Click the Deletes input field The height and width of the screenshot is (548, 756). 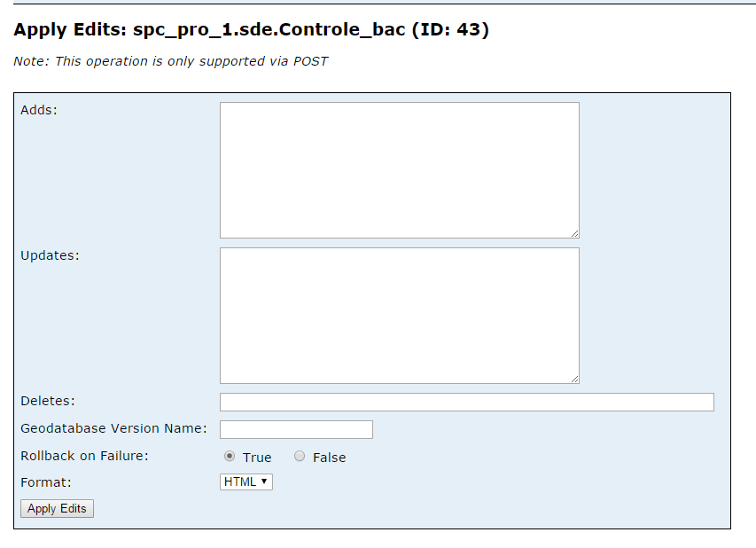pyautogui.click(x=467, y=403)
